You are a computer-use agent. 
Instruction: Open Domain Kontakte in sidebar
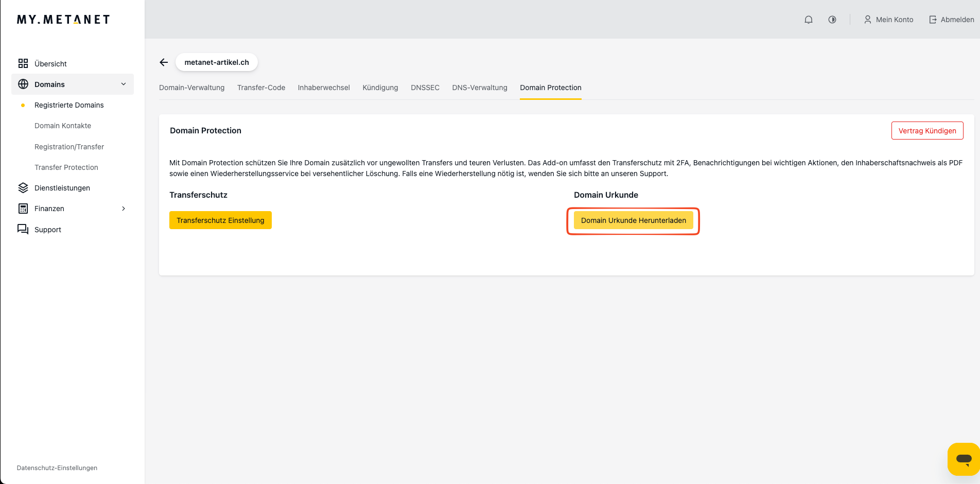click(x=63, y=126)
